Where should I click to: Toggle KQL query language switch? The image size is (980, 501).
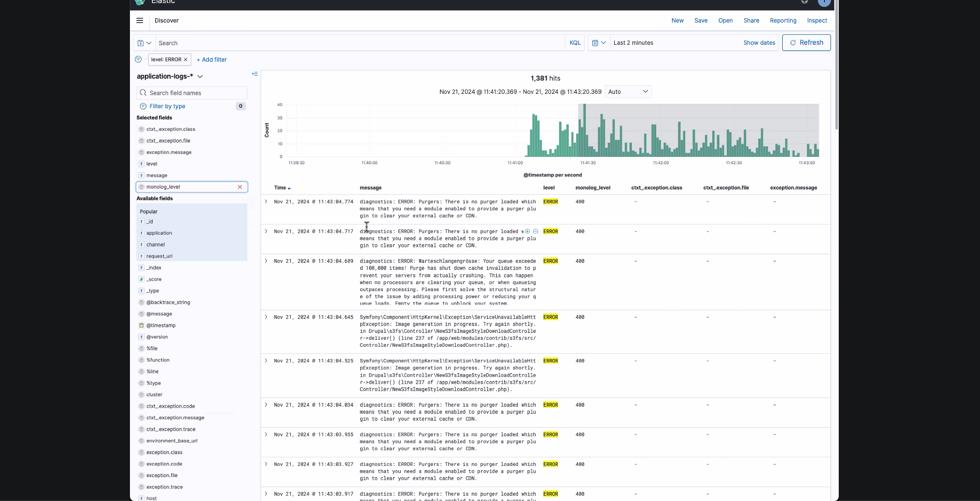point(575,43)
